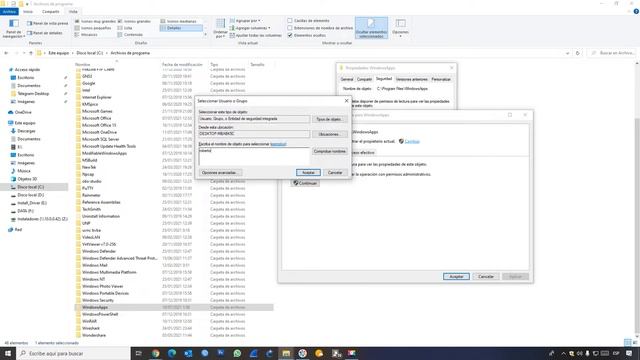Click the object name text box

(x=254, y=156)
